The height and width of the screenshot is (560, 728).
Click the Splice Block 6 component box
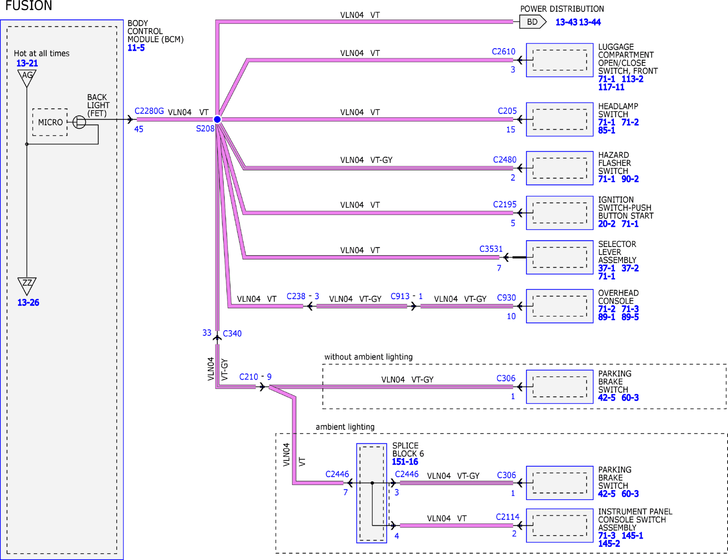tap(372, 493)
